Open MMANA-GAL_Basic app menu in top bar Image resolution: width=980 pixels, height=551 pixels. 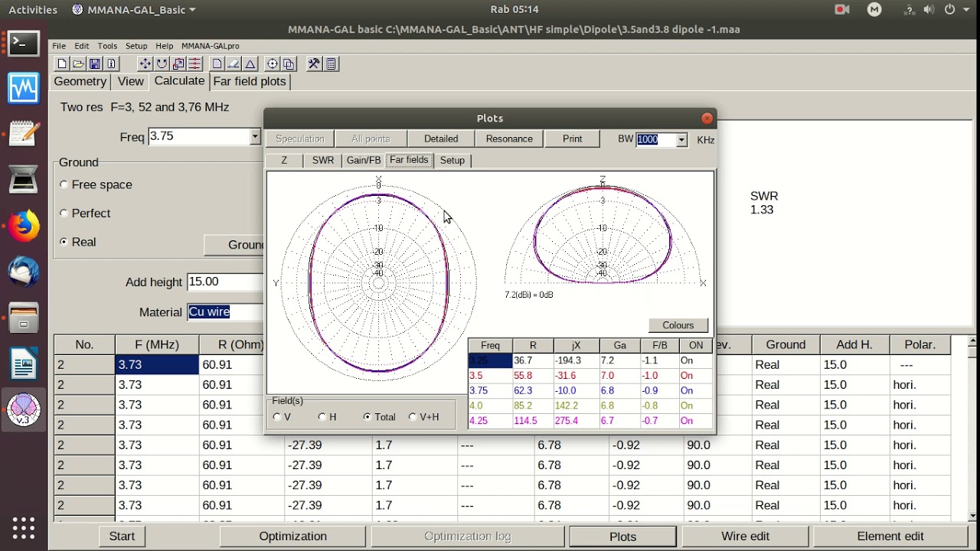(133, 10)
